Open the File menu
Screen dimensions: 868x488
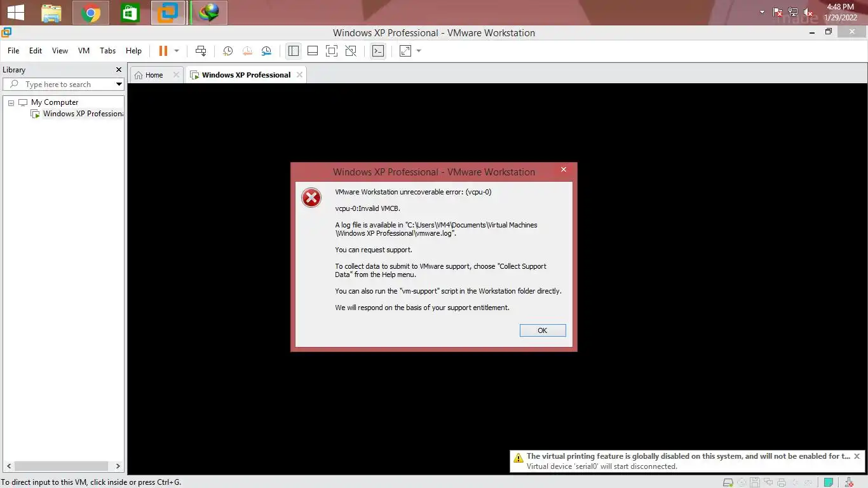(x=13, y=51)
